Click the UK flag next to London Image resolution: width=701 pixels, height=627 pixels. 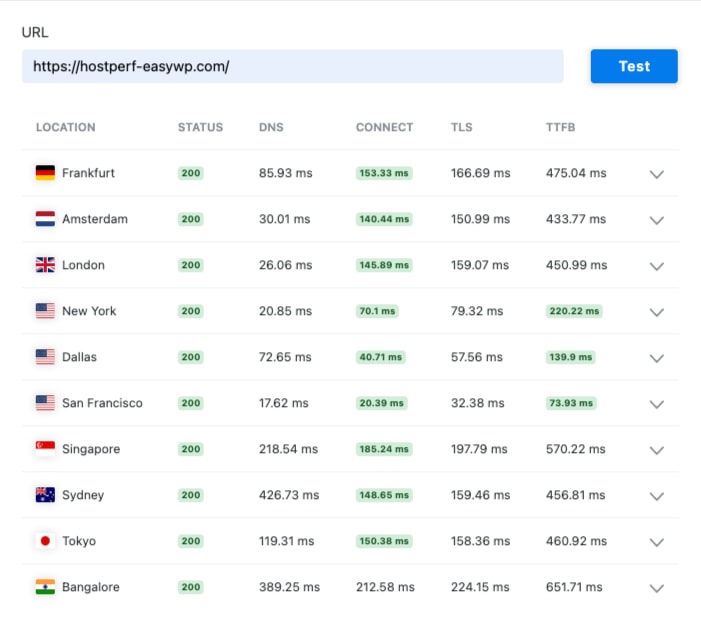(45, 265)
